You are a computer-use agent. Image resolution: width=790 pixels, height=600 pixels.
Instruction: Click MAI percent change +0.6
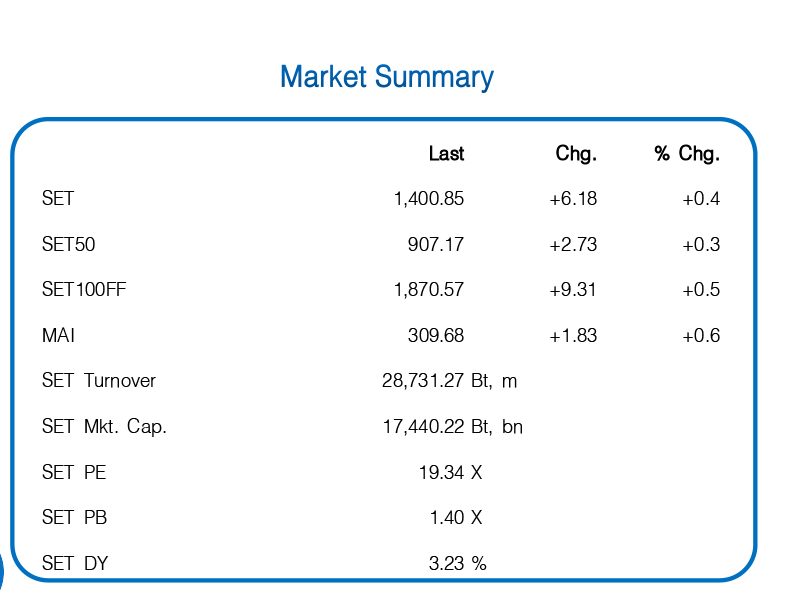(x=701, y=336)
